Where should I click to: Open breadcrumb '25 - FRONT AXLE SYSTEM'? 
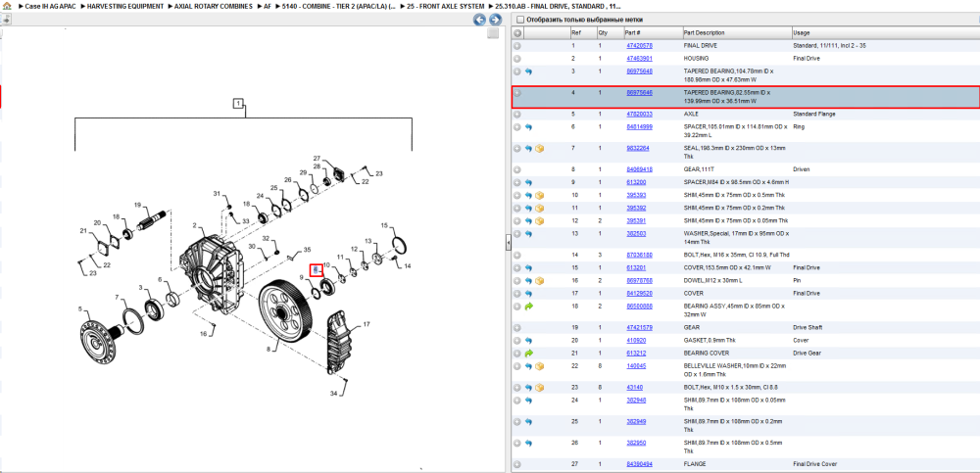tap(446, 6)
